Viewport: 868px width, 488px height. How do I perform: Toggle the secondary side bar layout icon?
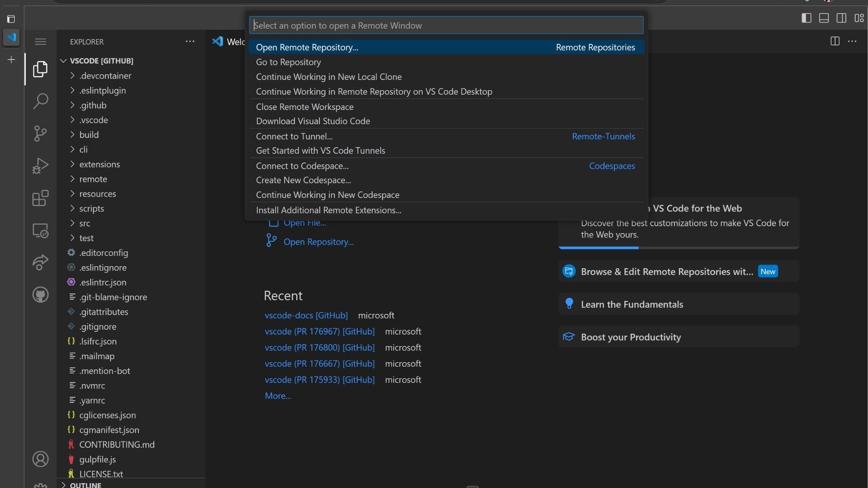click(x=841, y=18)
